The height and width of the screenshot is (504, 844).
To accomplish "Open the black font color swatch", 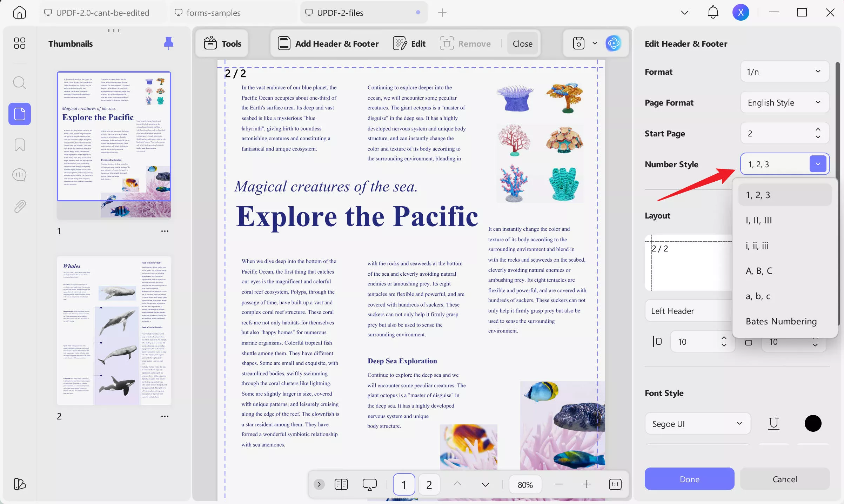I will coord(813,423).
